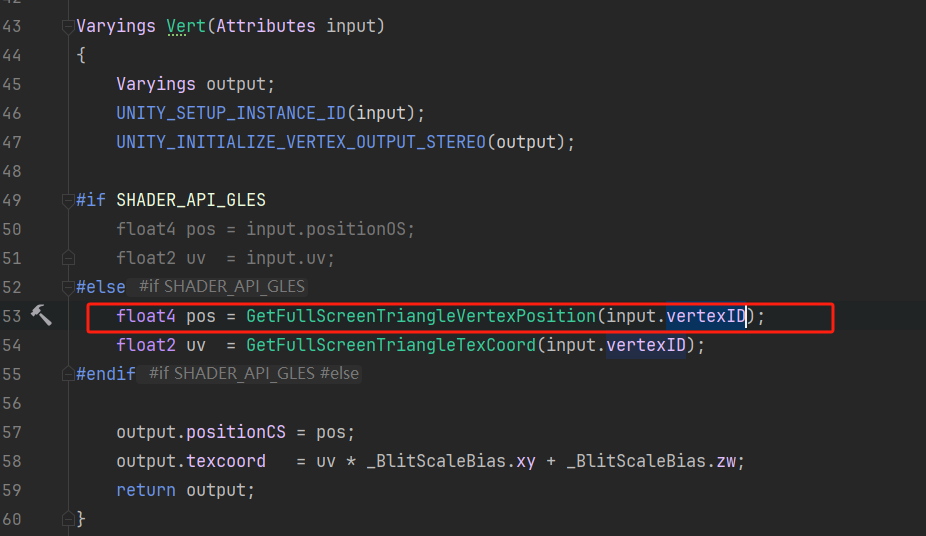Click the hammer quick-action icon on line 53
Image resolution: width=926 pixels, height=536 pixels.
41,315
